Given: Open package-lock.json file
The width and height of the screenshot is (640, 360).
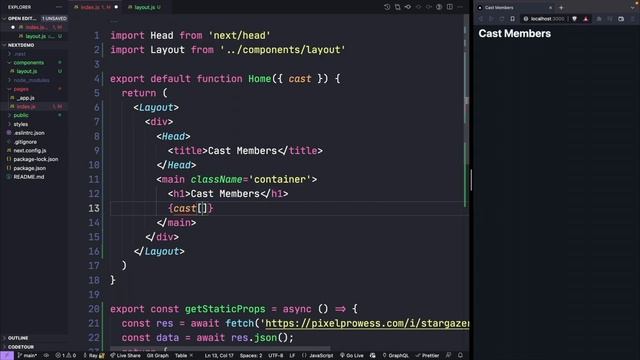Looking at the screenshot, I should (35, 159).
